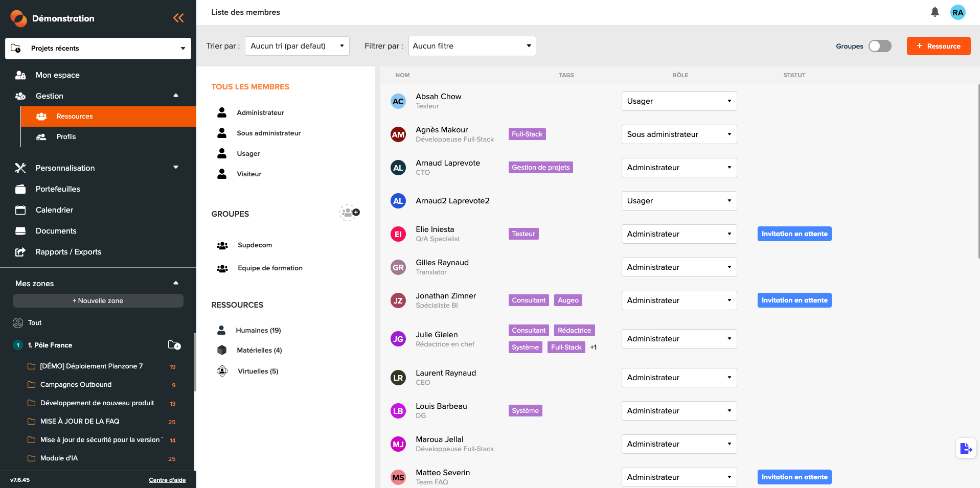The image size is (980, 488).
Task: Click the notification bell icon
Action: tap(935, 12)
